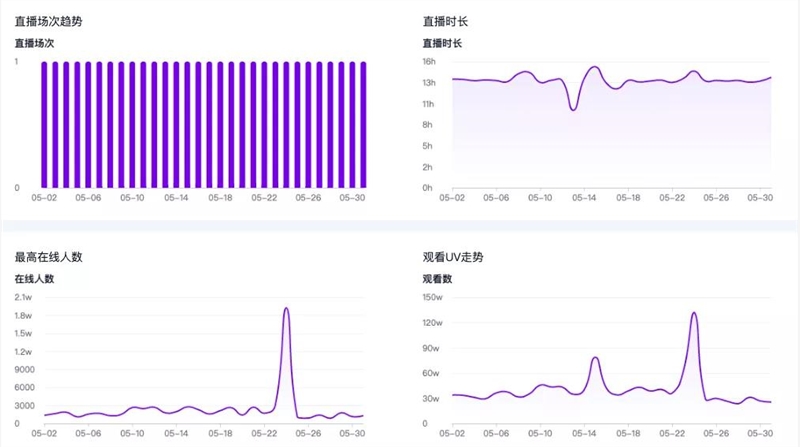Click the 05-18 date label under 在线人数 chart
This screenshot has height=447, width=800.
tap(220, 434)
